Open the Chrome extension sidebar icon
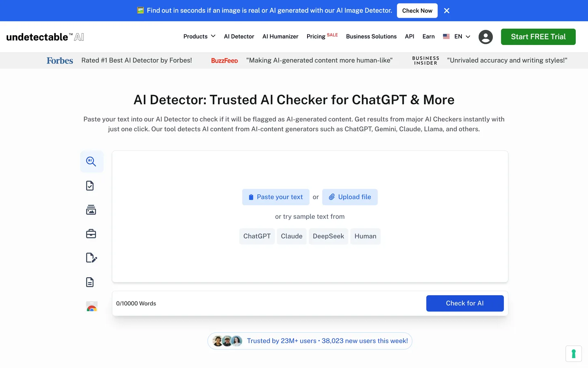The width and height of the screenshot is (588, 368). [x=92, y=306]
